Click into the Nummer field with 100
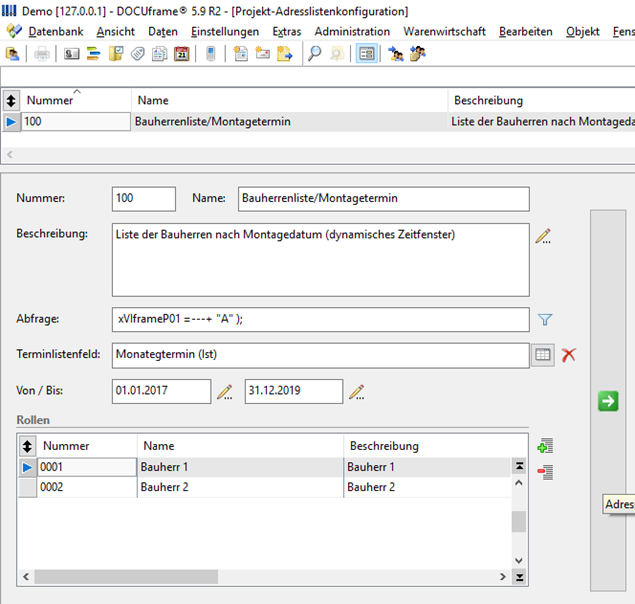Viewport: 635px width, 604px height. (144, 198)
